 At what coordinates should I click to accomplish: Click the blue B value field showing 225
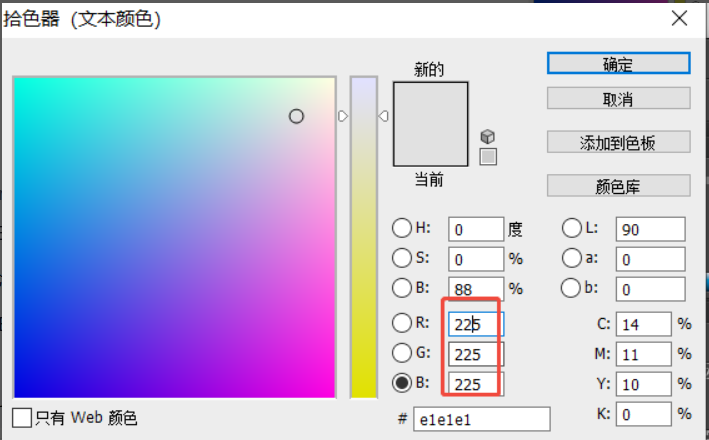476,383
